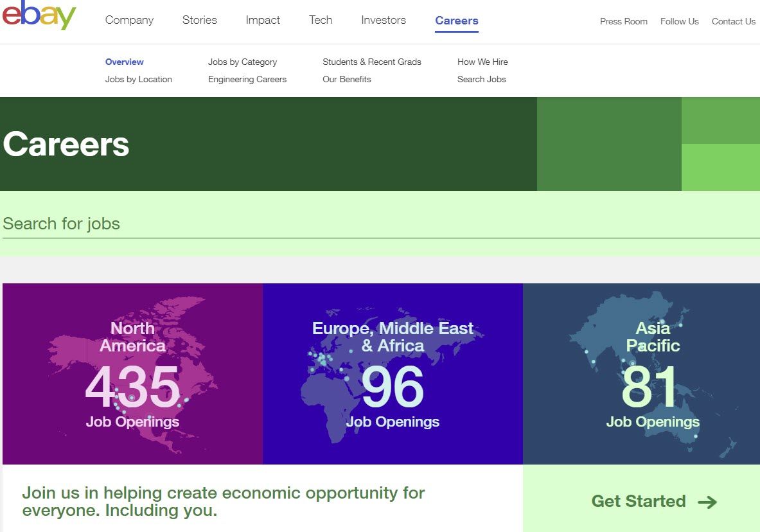The height and width of the screenshot is (532, 760).
Task: Open the Search Jobs link
Action: (482, 79)
